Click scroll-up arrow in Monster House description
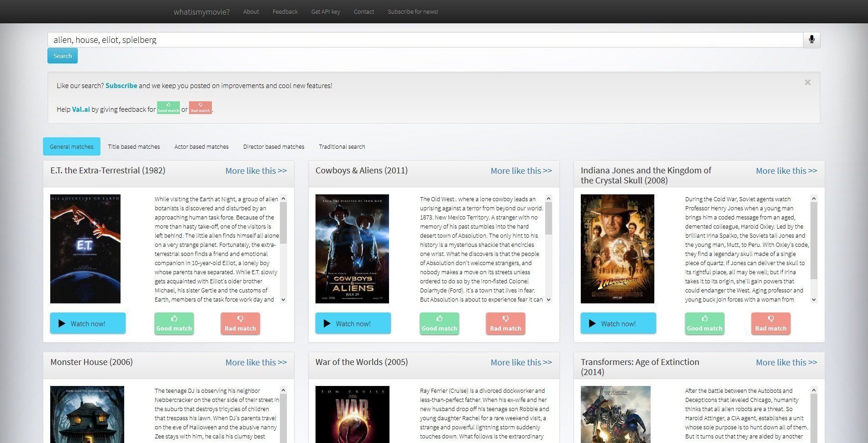868x443 pixels. pyautogui.click(x=284, y=390)
